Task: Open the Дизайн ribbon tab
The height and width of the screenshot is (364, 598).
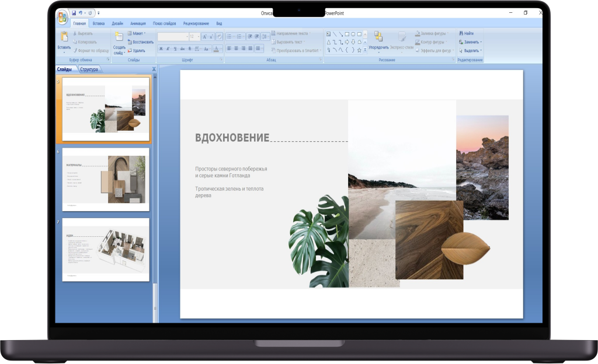Action: click(117, 23)
